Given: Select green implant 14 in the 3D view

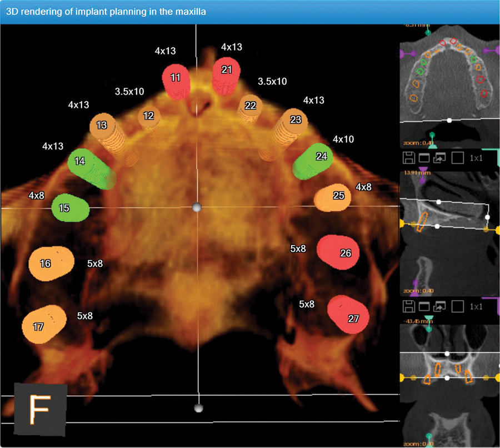Looking at the screenshot, I should 81,162.
